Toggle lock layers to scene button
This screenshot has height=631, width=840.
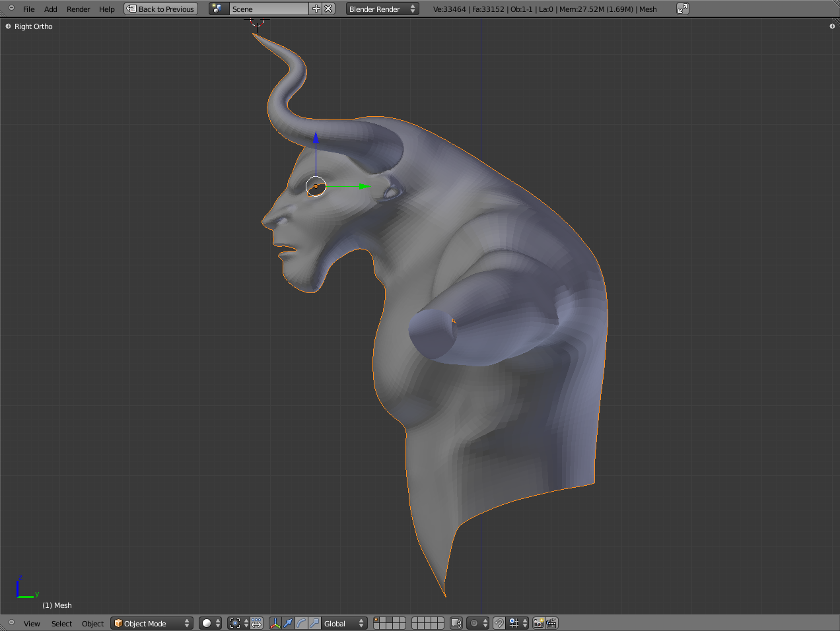(456, 623)
